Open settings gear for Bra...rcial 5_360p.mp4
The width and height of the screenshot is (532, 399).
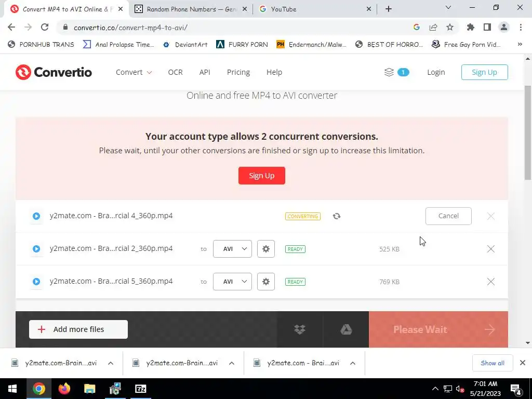click(x=265, y=282)
